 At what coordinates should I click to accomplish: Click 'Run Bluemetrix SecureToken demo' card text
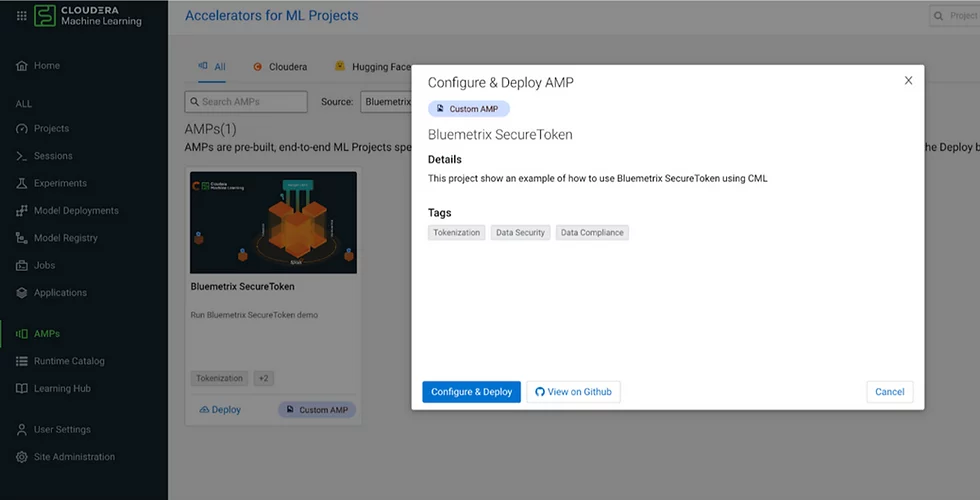(x=254, y=315)
